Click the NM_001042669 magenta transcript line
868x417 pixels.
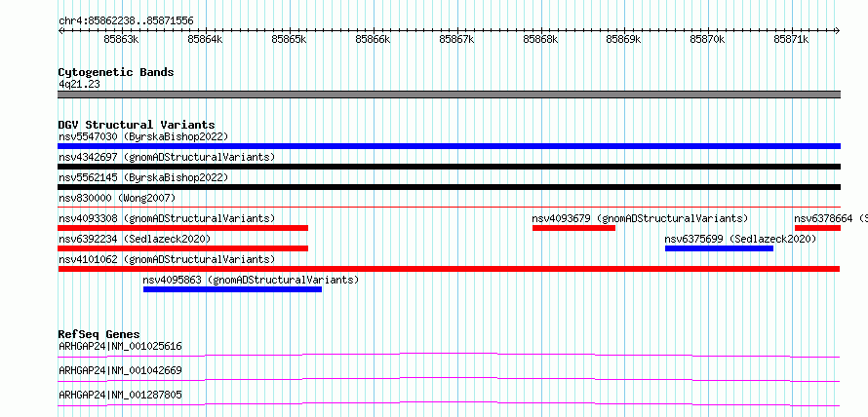tap(449, 379)
